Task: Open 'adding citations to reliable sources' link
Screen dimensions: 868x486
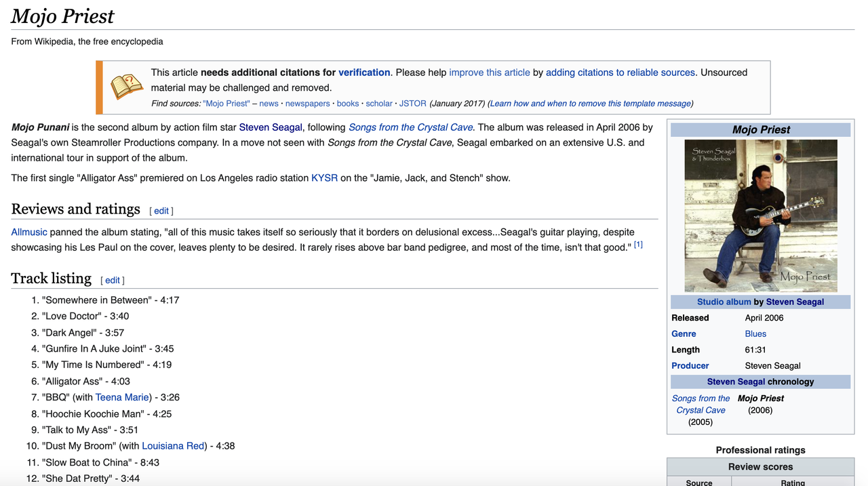Action: (x=620, y=73)
